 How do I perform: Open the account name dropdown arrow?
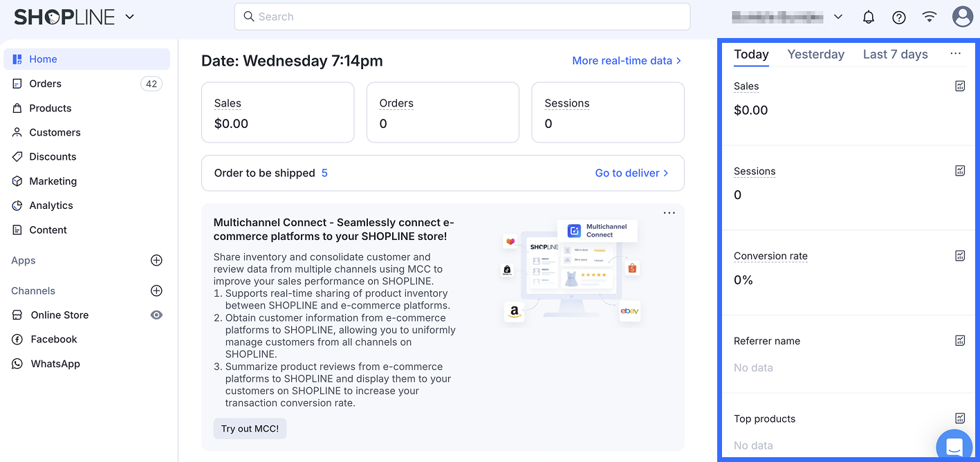pyautogui.click(x=838, y=17)
